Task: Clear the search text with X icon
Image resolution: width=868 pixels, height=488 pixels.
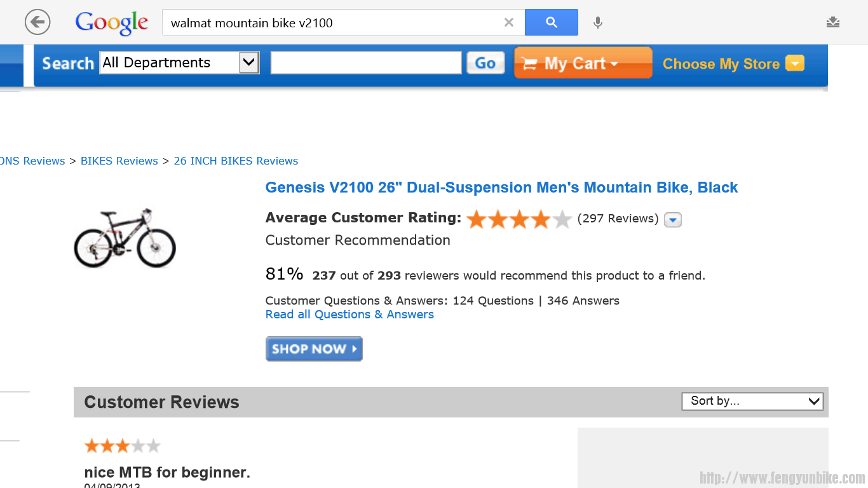Action: 508,22
